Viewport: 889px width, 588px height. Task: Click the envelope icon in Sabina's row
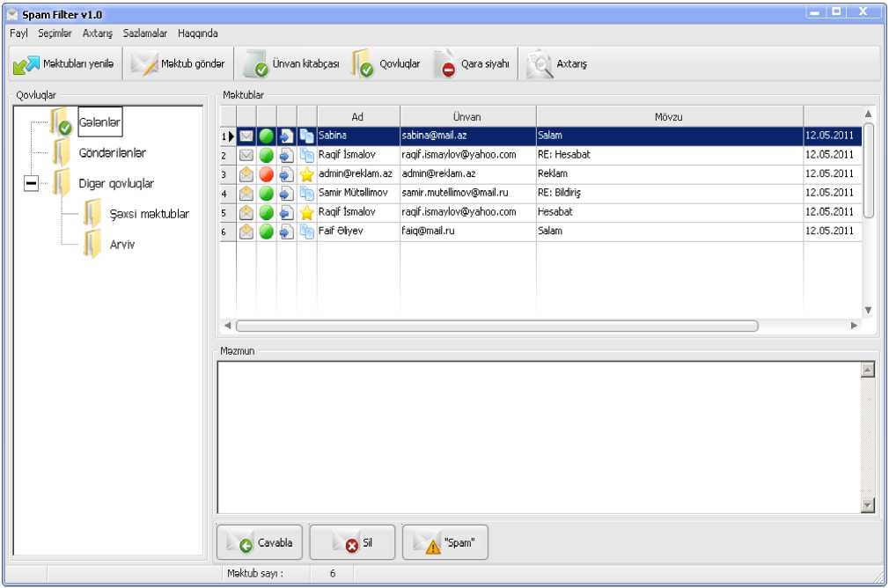[x=246, y=136]
